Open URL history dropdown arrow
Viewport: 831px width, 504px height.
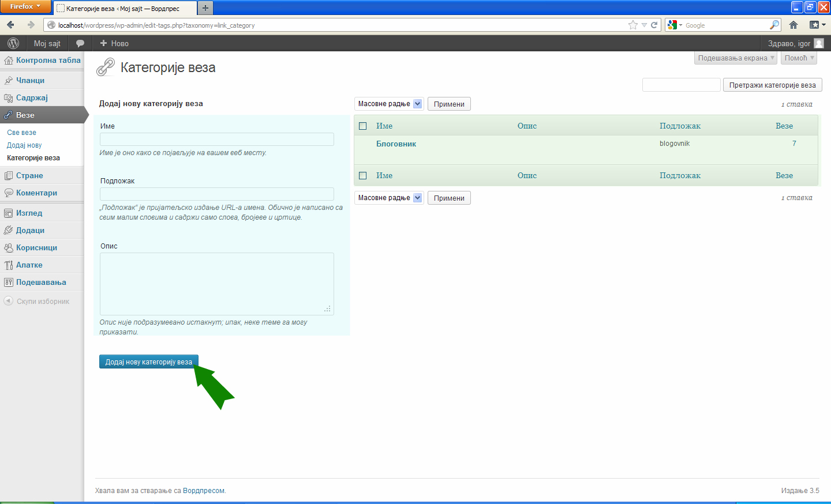644,25
